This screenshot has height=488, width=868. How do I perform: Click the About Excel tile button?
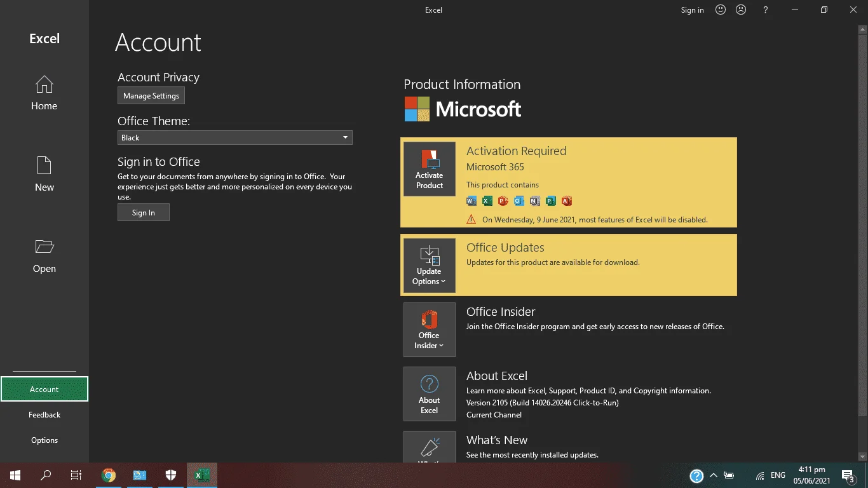tap(430, 394)
